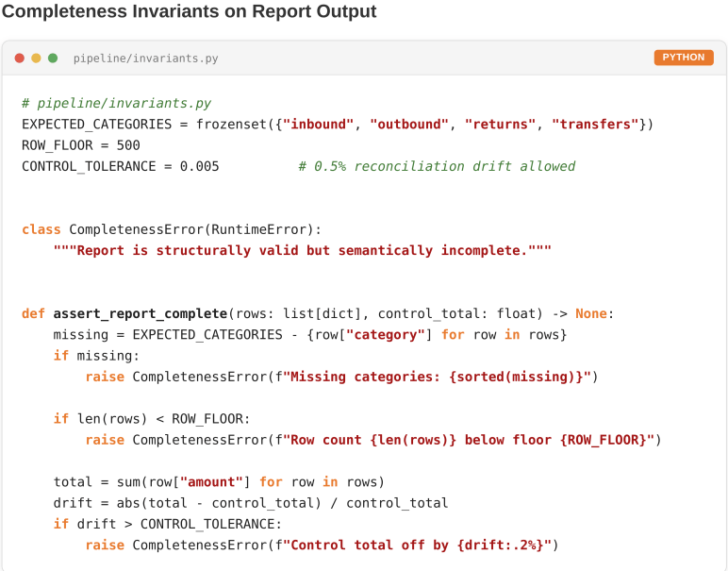
Task: Click the line 'missing = EXPECTED_CATEGORIES - {row[...'
Action: 310,334
